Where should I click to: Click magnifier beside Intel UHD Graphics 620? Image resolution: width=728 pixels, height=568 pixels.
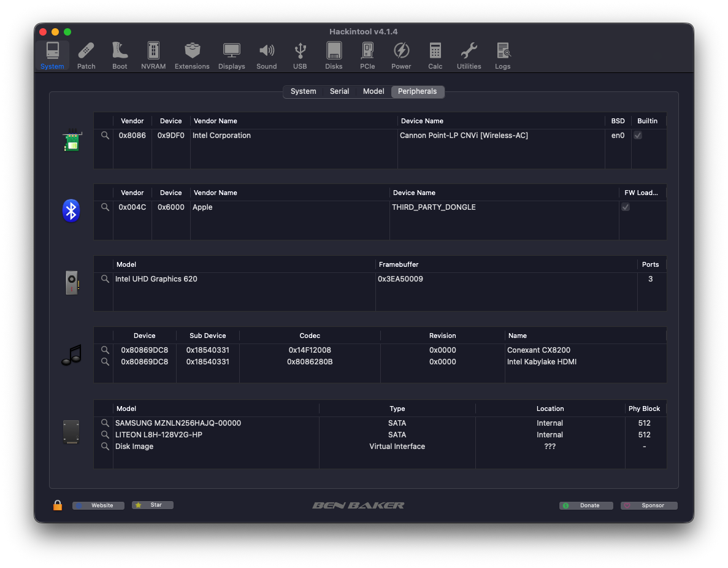105,278
